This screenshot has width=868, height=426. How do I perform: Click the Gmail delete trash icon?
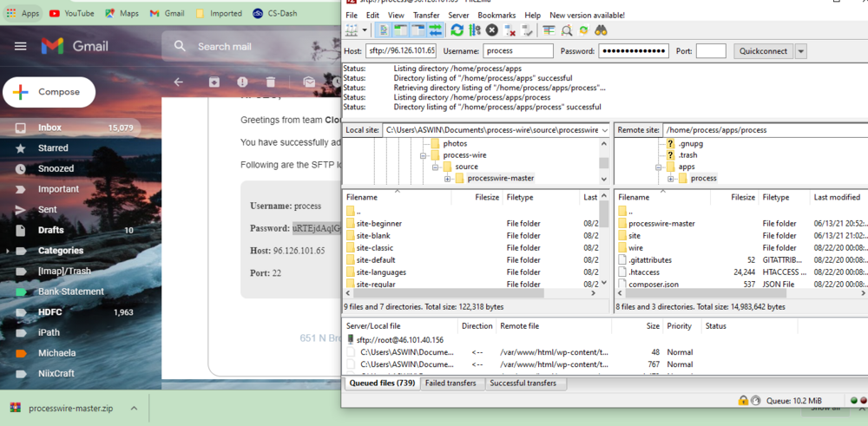(271, 82)
